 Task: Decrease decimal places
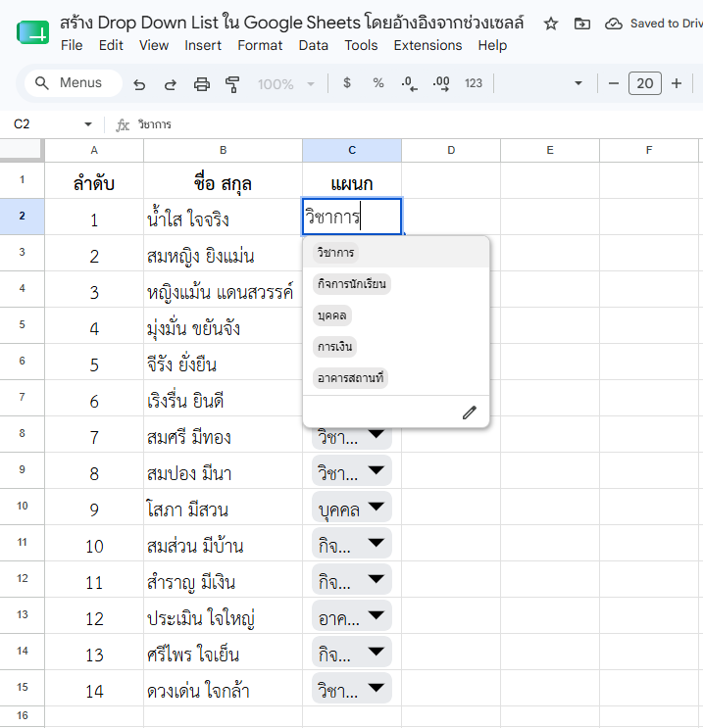409,83
